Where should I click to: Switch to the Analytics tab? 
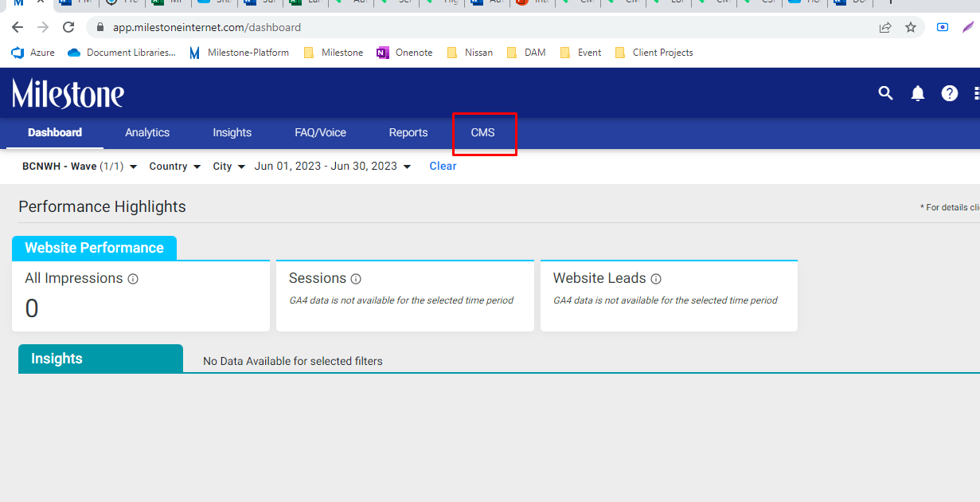point(147,132)
